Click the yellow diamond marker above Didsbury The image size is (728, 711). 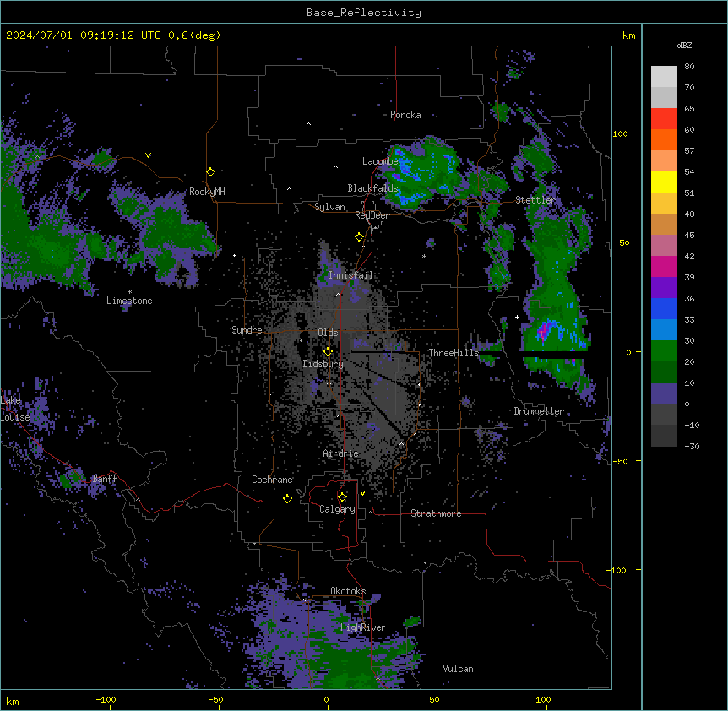click(x=328, y=352)
